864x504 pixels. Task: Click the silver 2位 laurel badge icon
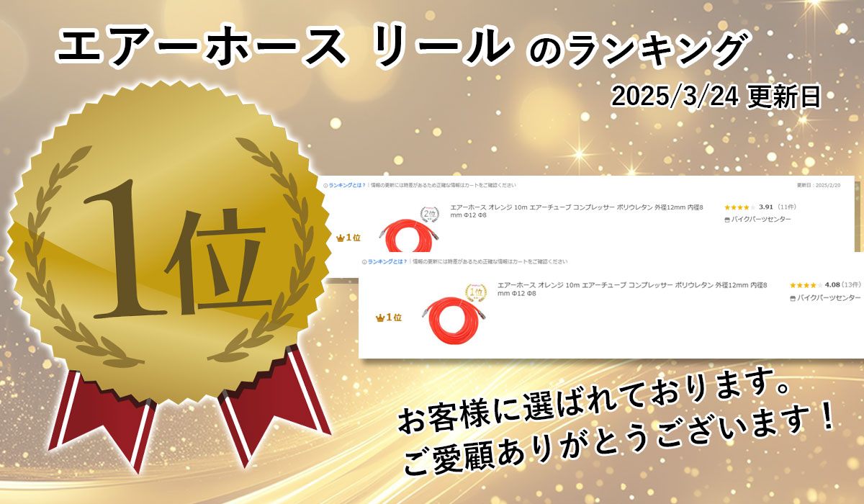[x=429, y=214]
